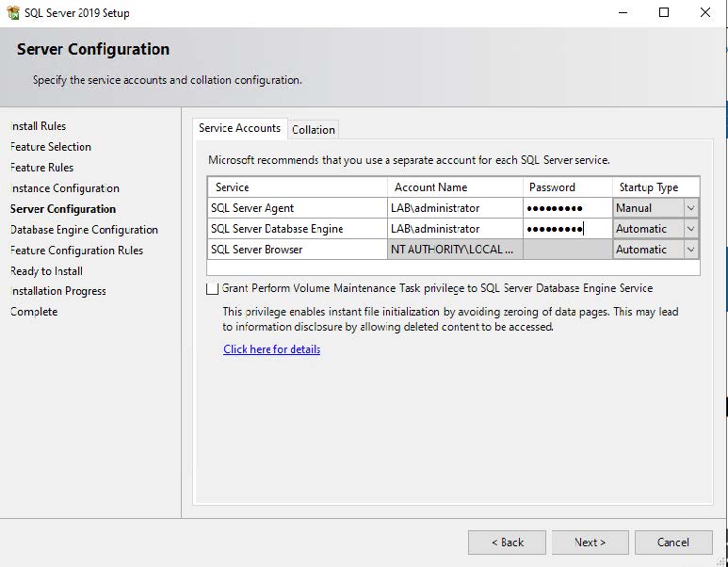
Task: Click the Service column header
Action: [298, 187]
